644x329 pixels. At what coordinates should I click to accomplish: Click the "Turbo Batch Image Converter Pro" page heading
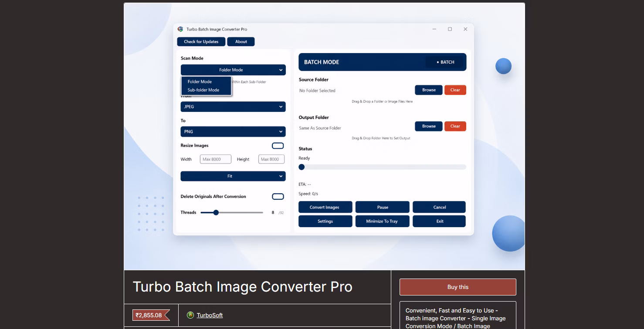242,287
